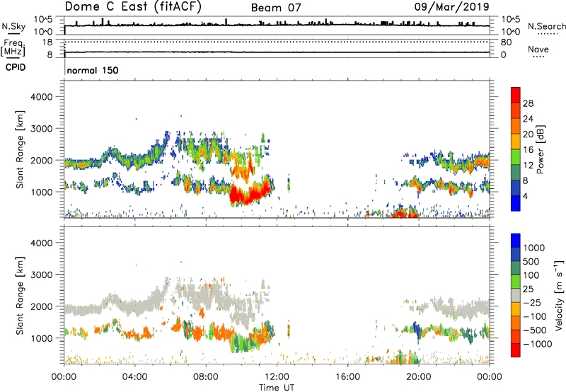The height and width of the screenshot is (392, 566).
Task: Select the "Time UT" axis title
Action: [x=277, y=388]
